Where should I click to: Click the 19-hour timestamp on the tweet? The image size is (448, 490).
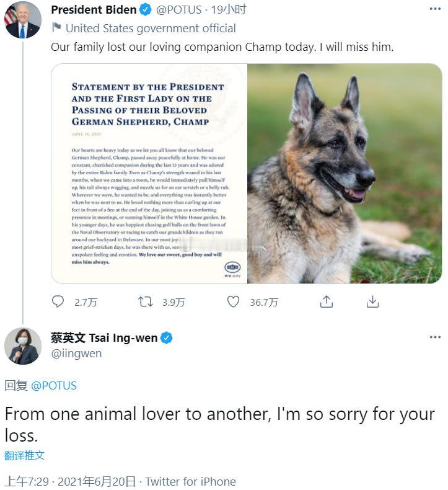(229, 9)
